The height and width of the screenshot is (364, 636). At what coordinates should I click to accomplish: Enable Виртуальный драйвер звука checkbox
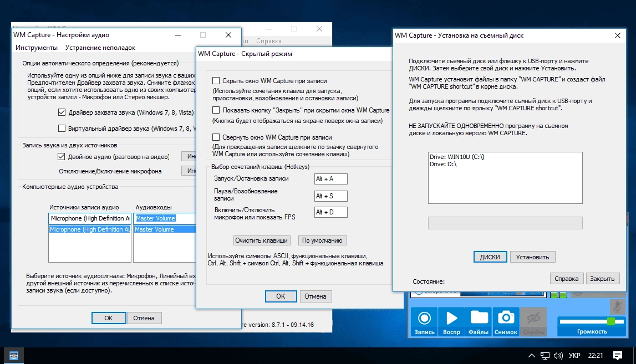click(62, 129)
